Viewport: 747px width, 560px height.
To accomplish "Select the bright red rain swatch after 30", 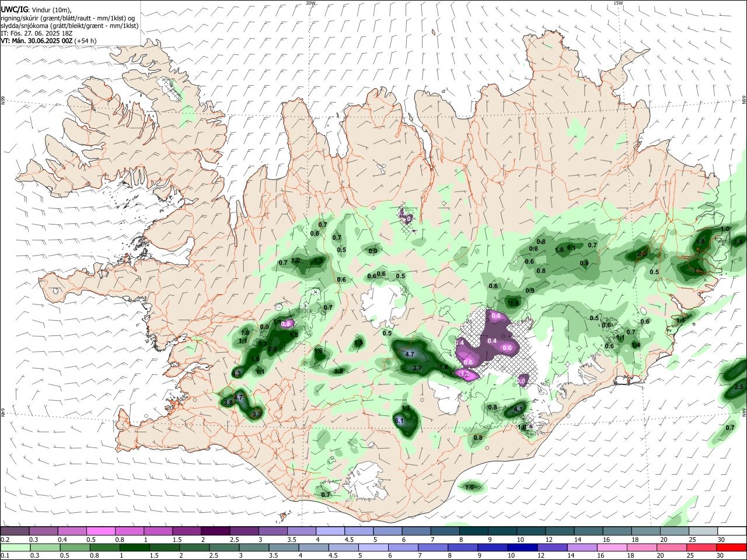I will click(732, 548).
